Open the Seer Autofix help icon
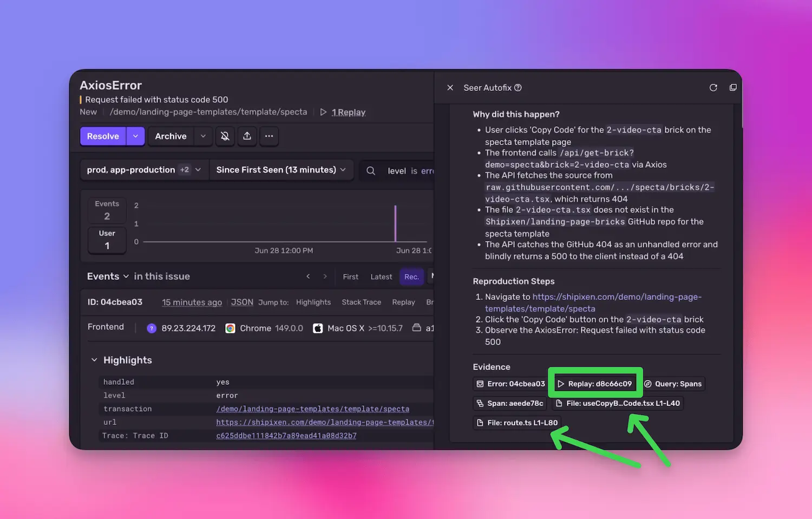This screenshot has width=812, height=519. point(518,88)
